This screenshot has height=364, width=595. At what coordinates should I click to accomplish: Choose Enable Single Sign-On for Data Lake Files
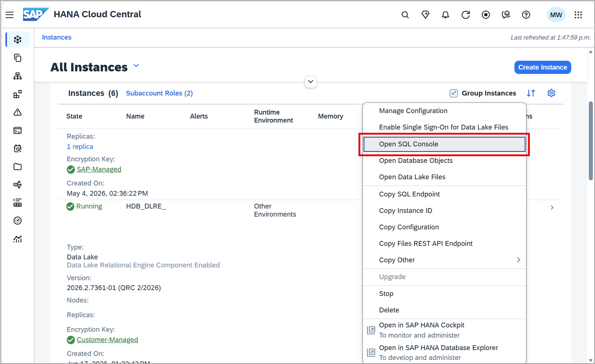(x=445, y=127)
